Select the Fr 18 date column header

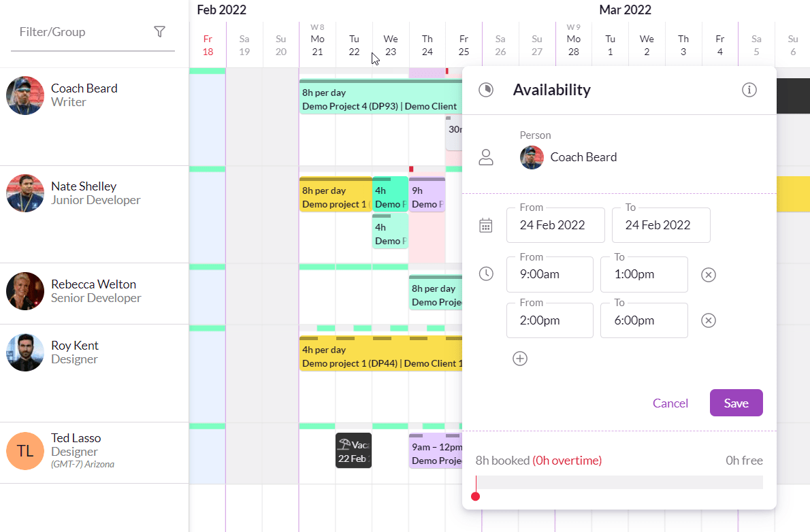pos(207,44)
